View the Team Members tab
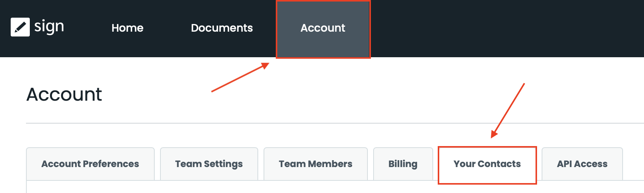 coord(316,164)
